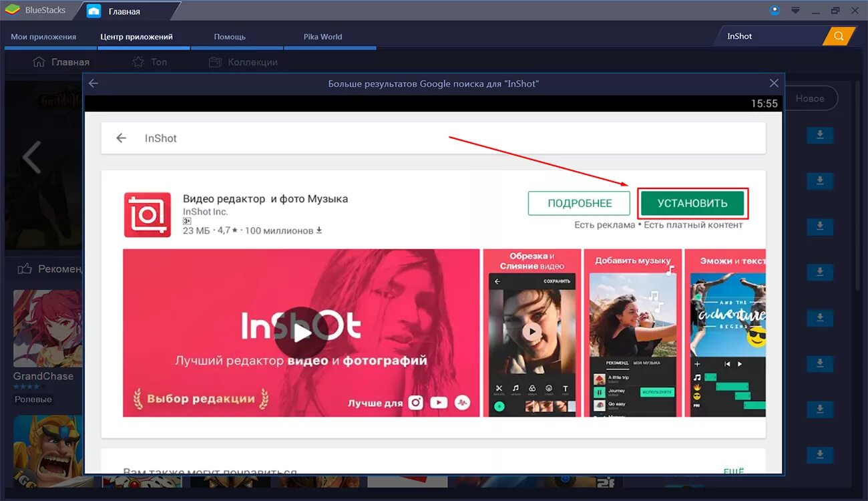
Task: Focus the BlueStacks search field containing InShot
Action: pyautogui.click(x=771, y=36)
